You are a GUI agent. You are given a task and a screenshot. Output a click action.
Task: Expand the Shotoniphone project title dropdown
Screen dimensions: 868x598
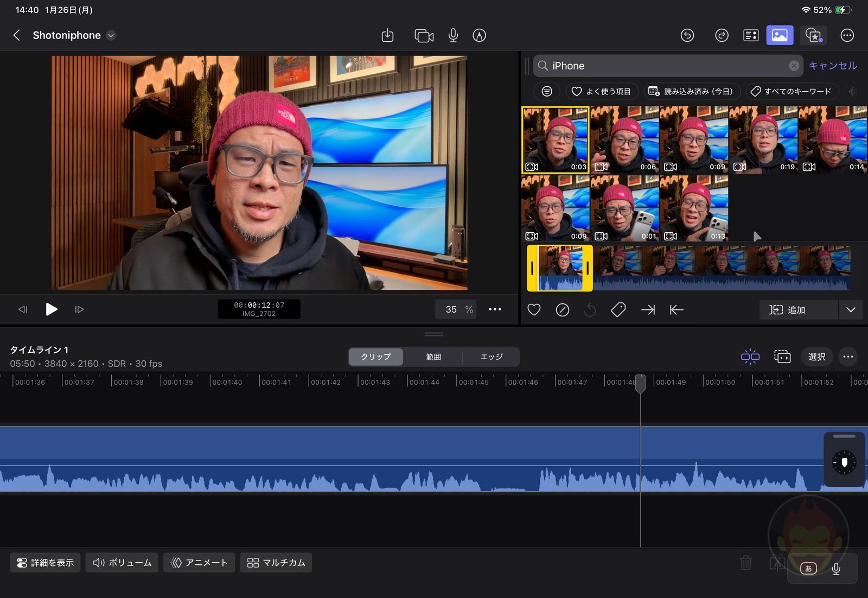[x=111, y=35]
